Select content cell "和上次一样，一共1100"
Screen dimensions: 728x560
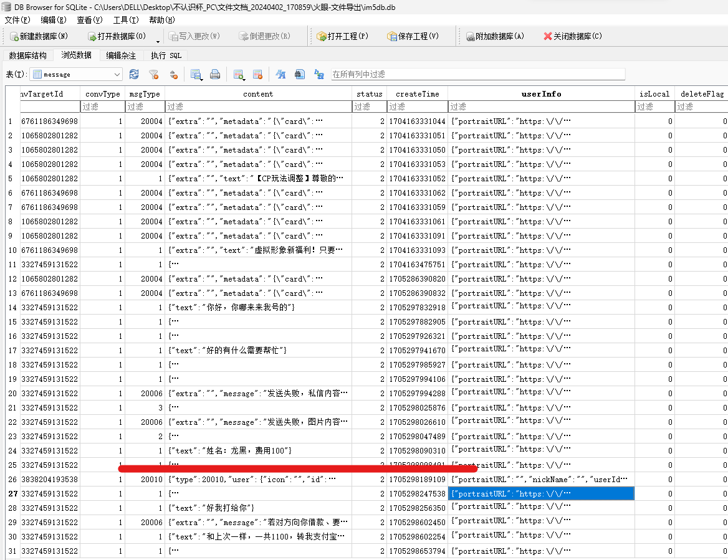pos(258,537)
